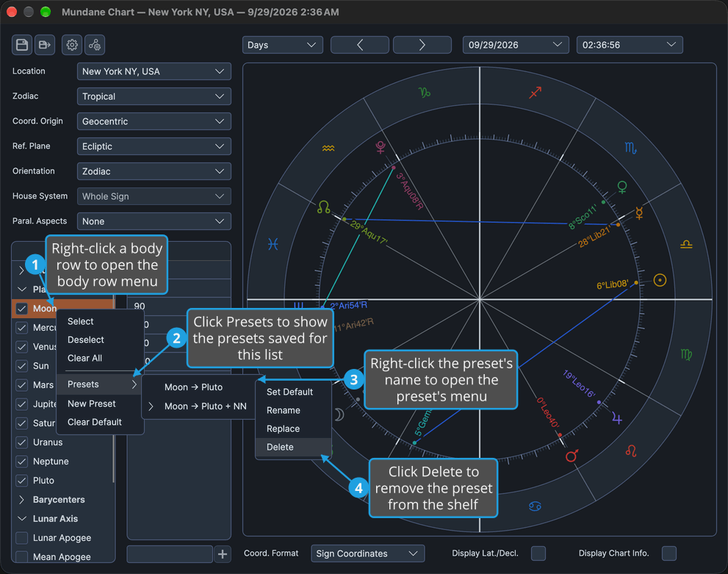Open the Location dropdown
The width and height of the screenshot is (728, 574).
[154, 71]
